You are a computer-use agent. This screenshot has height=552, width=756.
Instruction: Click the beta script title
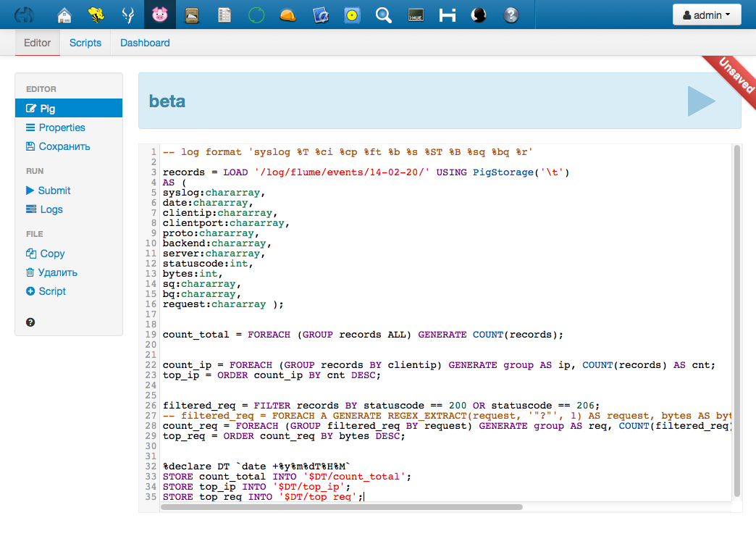point(167,101)
